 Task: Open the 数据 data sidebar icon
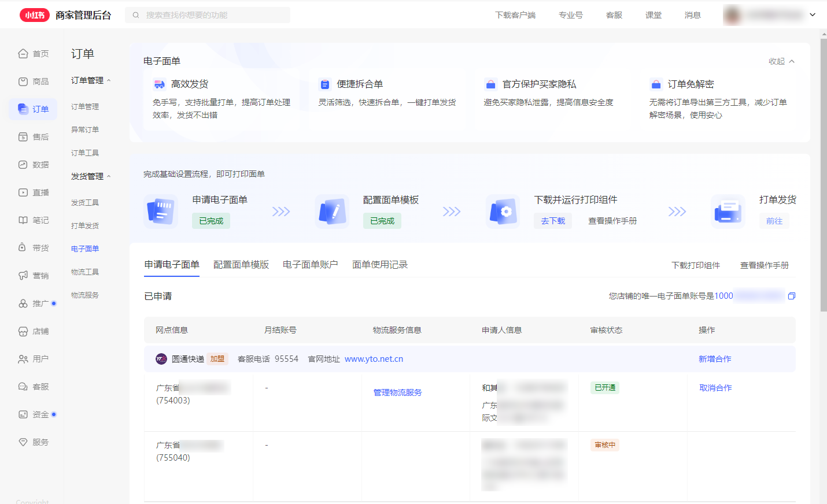pyautogui.click(x=23, y=165)
